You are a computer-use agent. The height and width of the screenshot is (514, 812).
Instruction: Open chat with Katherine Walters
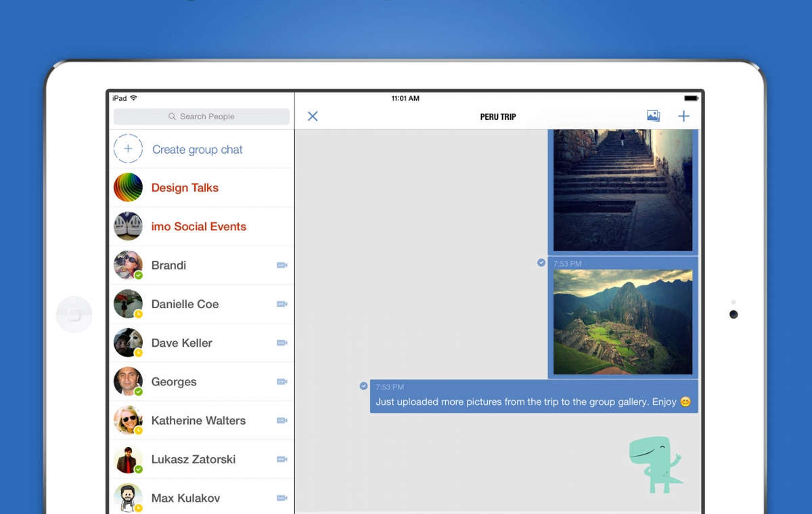point(202,420)
